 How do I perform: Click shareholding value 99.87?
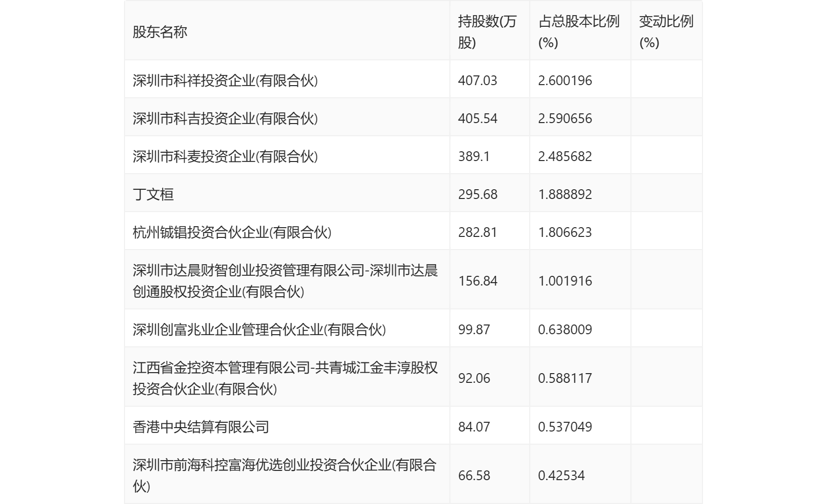coord(474,329)
